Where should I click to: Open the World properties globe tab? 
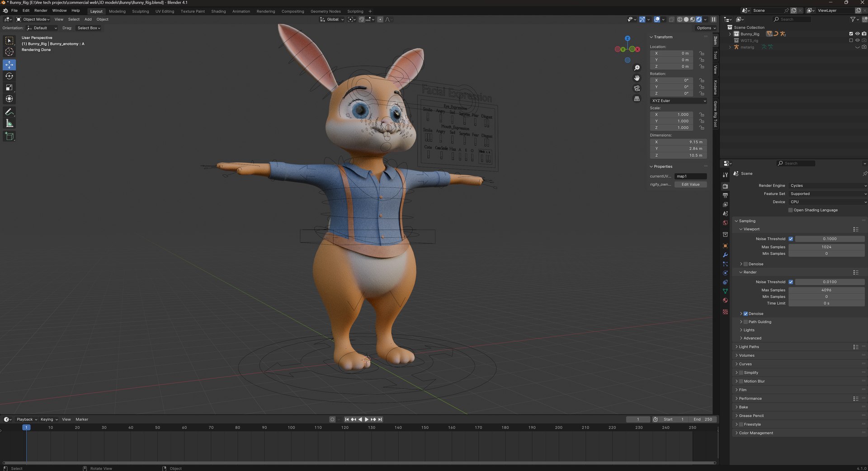725,223
